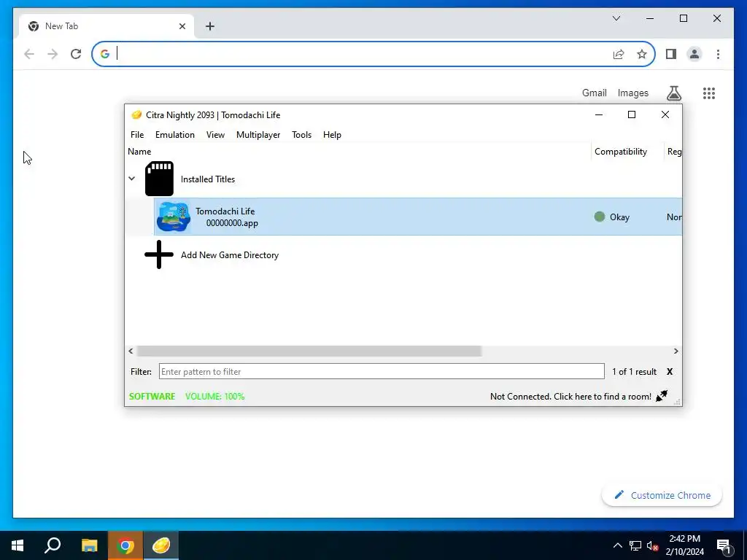The width and height of the screenshot is (747, 560).
Task: Click the Chrome forward arrow
Action: coord(53,54)
